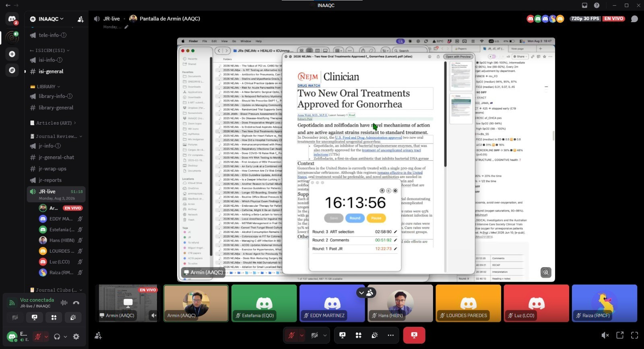Open the soundboard in the Voz conectada panel
The height and width of the screenshot is (349, 644).
point(73,318)
